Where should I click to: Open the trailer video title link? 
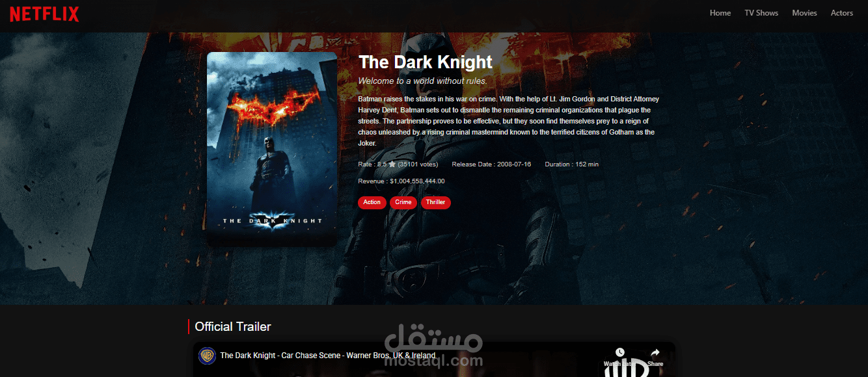pos(328,356)
